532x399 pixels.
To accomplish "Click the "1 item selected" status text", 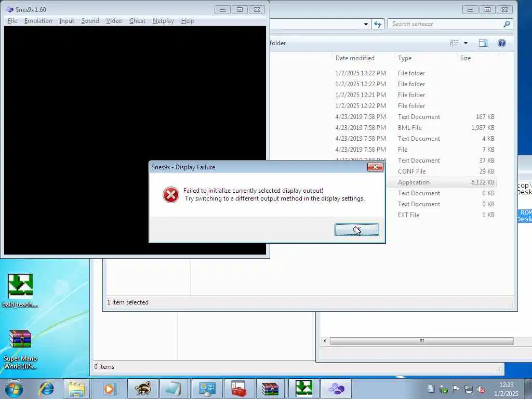I will coord(128,302).
